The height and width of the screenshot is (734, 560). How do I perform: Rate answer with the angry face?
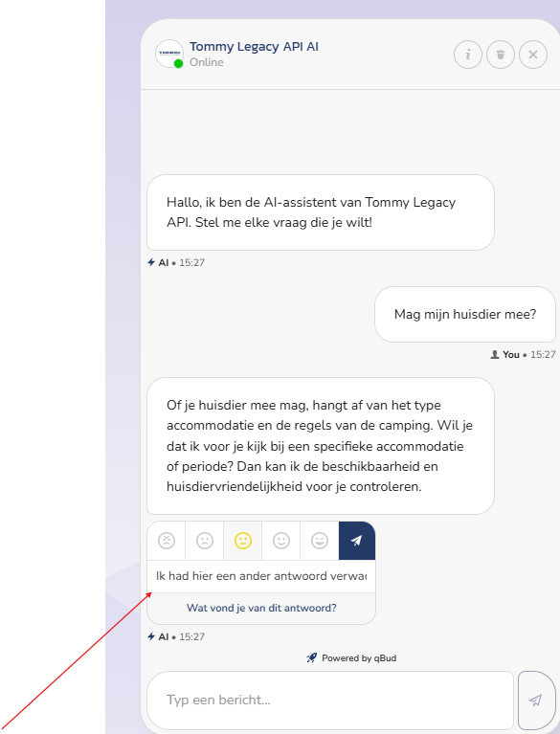click(x=167, y=541)
